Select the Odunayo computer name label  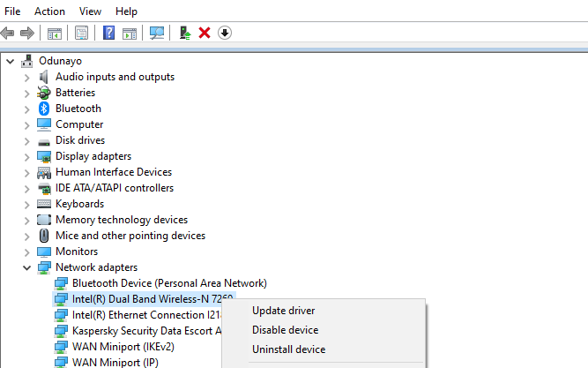click(x=60, y=61)
